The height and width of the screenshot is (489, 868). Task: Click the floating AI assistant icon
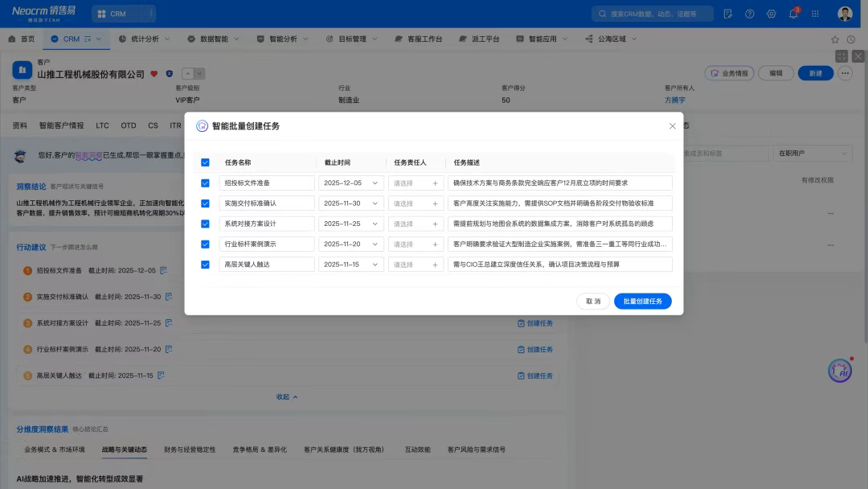pyautogui.click(x=840, y=370)
